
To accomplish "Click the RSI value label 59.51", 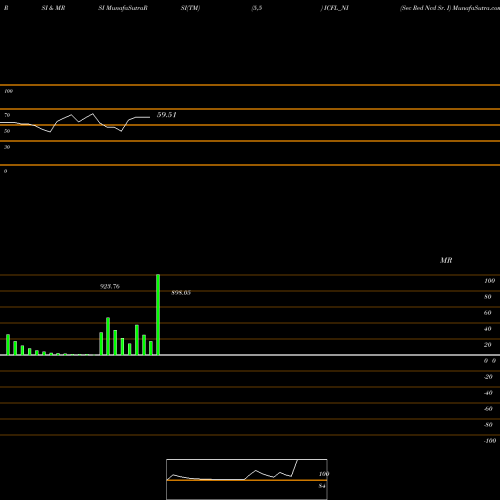I will tap(166, 115).
